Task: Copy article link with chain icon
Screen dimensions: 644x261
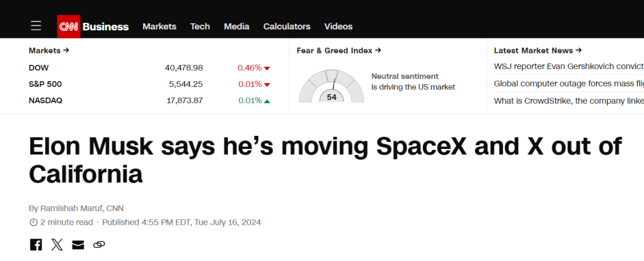Action: coord(99,245)
